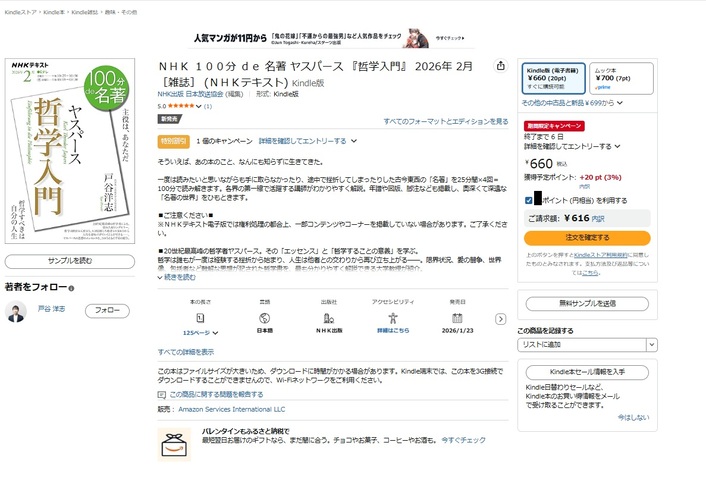
Task: Click the accessibility figure icon
Action: coord(393,316)
